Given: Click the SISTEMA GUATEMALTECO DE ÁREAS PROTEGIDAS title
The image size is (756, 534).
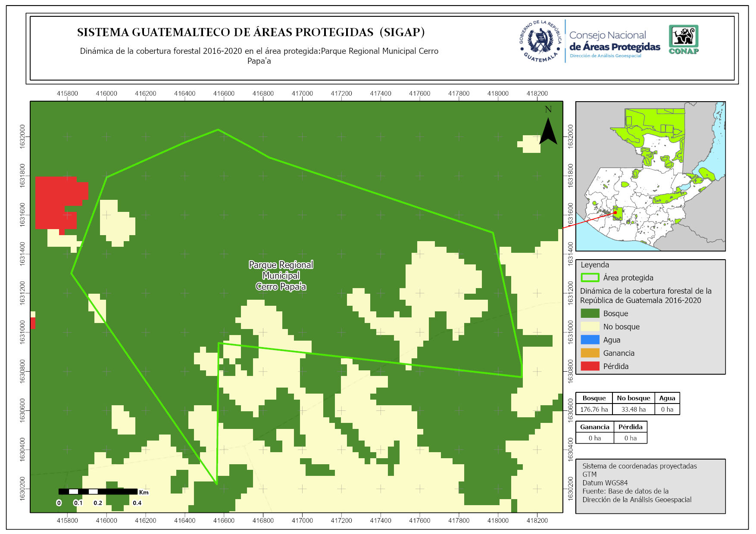Looking at the screenshot, I should 251,32.
